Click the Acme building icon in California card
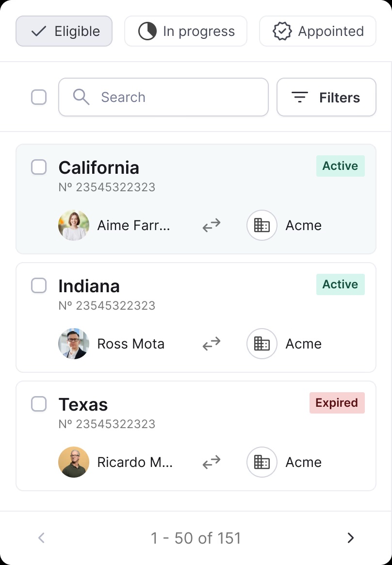Viewport: 392px width, 565px height. pos(262,225)
